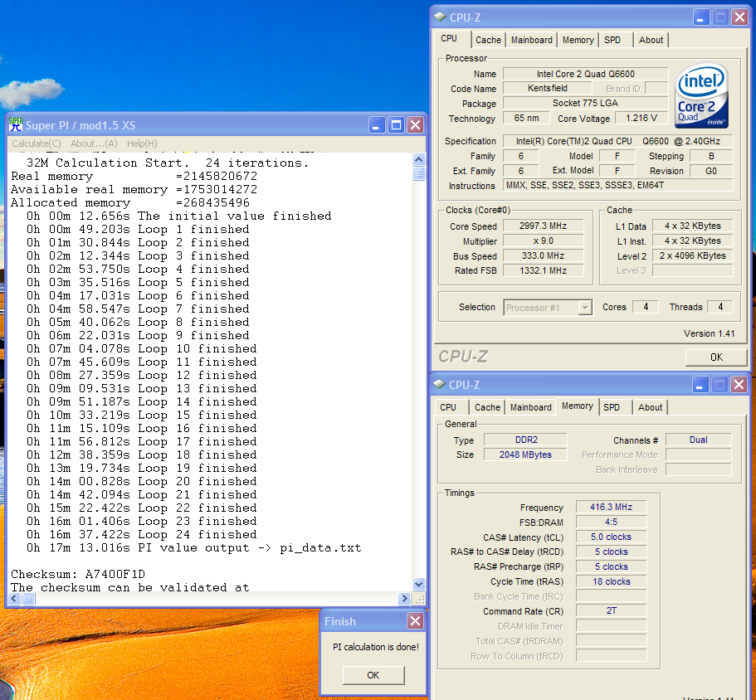Click the Multiplier x 9.0 field
The width and height of the screenshot is (756, 700).
543,241
